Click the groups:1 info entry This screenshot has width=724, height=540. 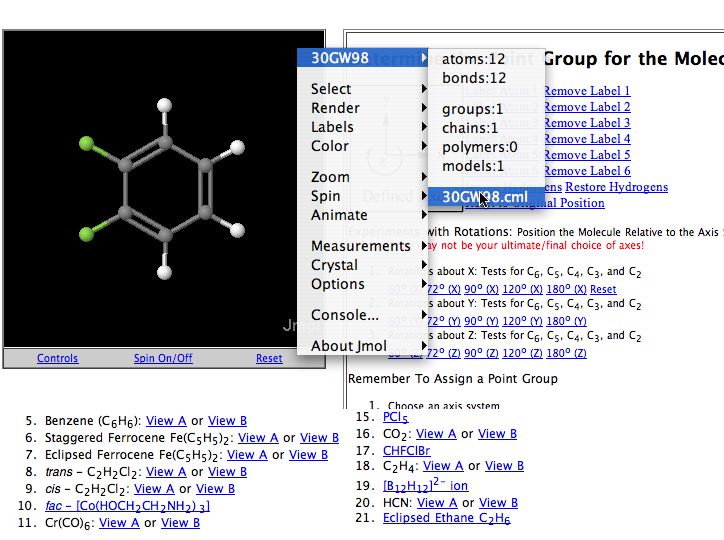point(487,109)
